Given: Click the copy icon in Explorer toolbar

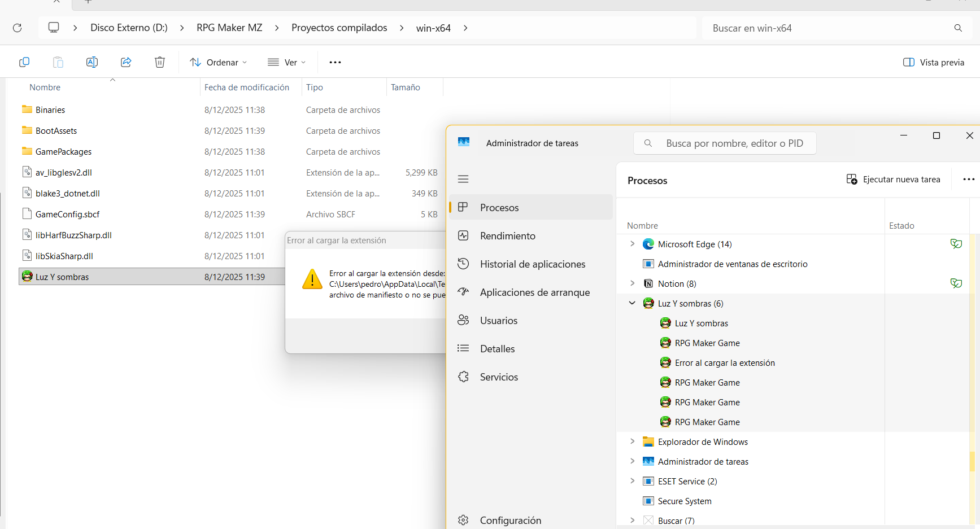Looking at the screenshot, I should (x=24, y=62).
